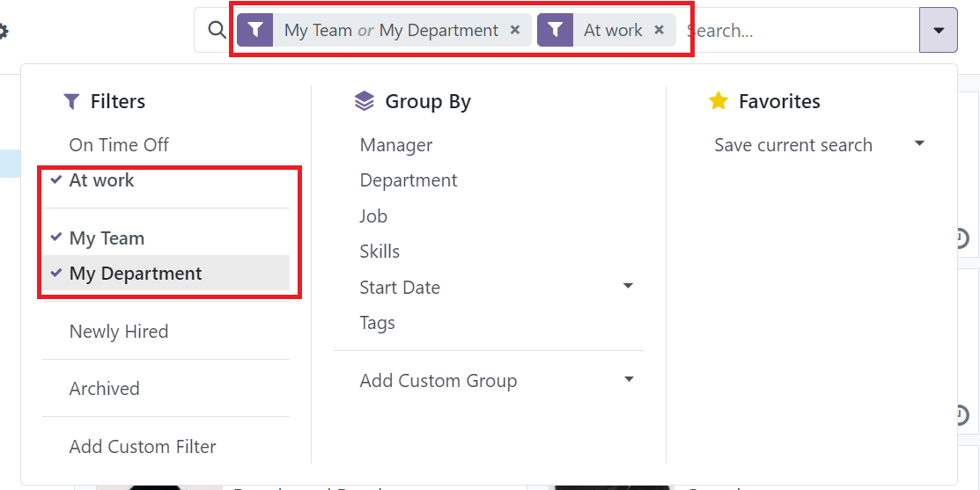Group employees by Manager
The image size is (980, 490).
click(x=396, y=145)
